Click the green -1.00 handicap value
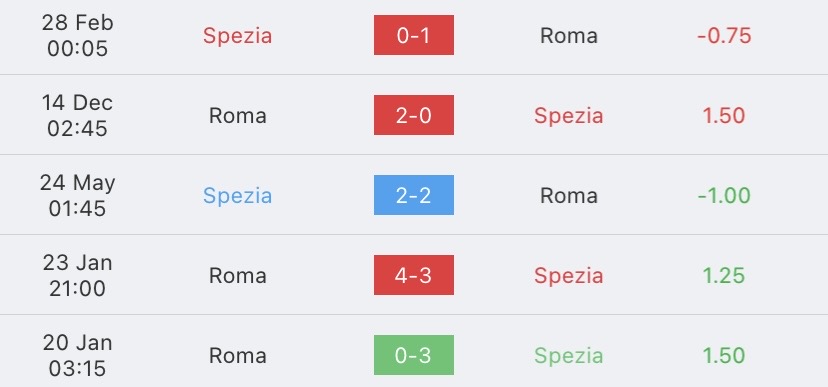This screenshot has height=387, width=828. coord(724,195)
